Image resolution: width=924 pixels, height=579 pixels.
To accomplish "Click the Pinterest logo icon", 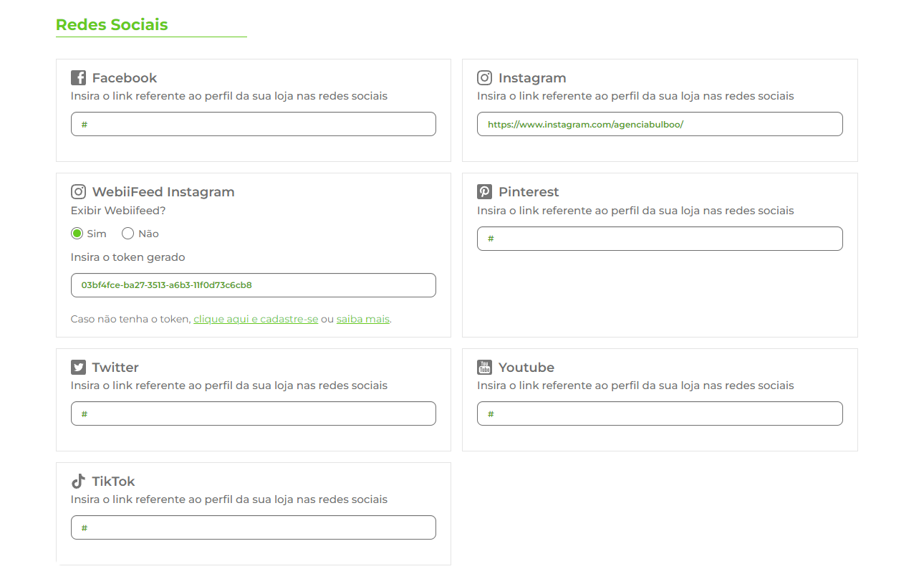I will (x=485, y=192).
